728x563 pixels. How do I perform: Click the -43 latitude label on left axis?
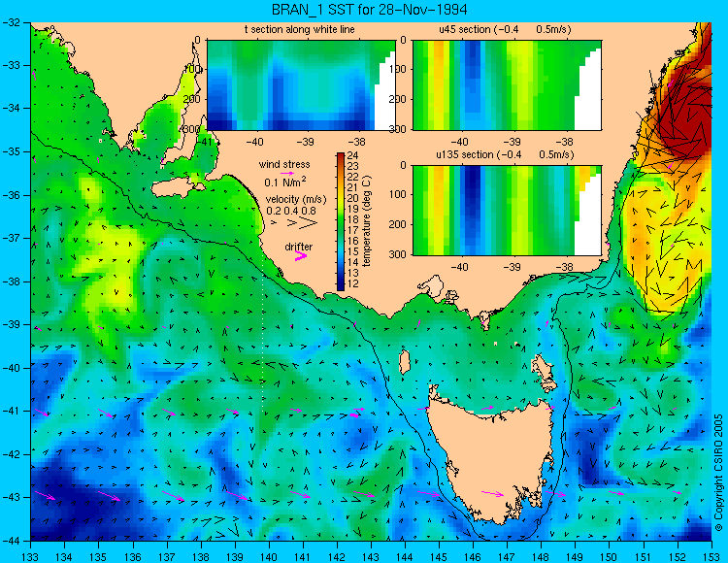click(12, 497)
